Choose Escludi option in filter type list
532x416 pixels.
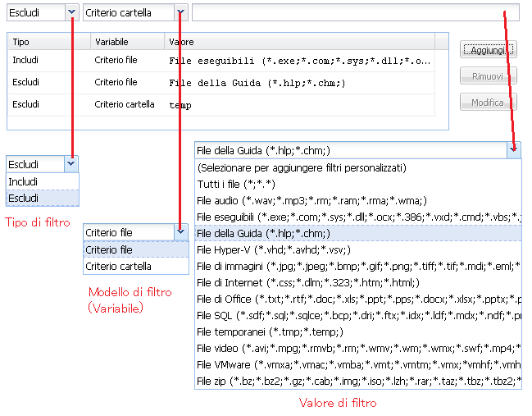pyautogui.click(x=43, y=199)
